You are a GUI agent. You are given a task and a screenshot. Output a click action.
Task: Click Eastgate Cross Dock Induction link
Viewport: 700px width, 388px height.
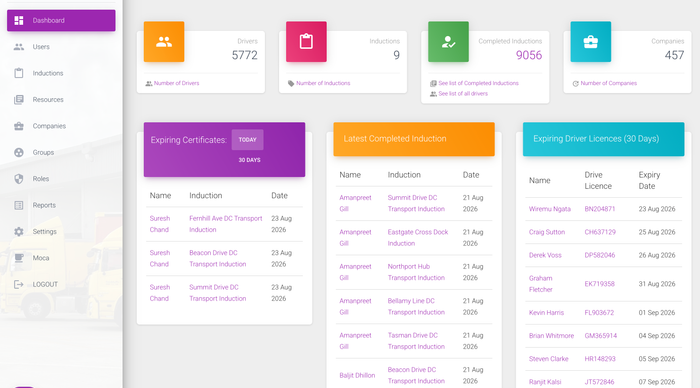pos(417,238)
